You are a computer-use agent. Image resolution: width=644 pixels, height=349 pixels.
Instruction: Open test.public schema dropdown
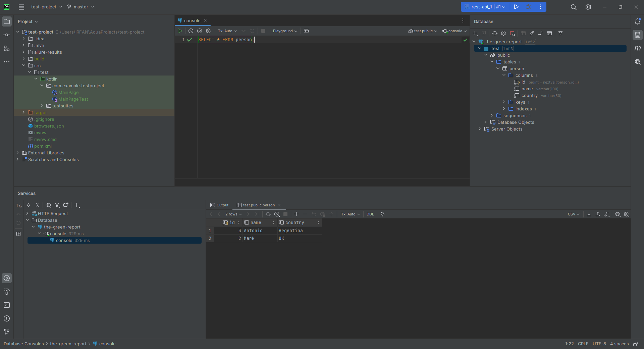423,31
